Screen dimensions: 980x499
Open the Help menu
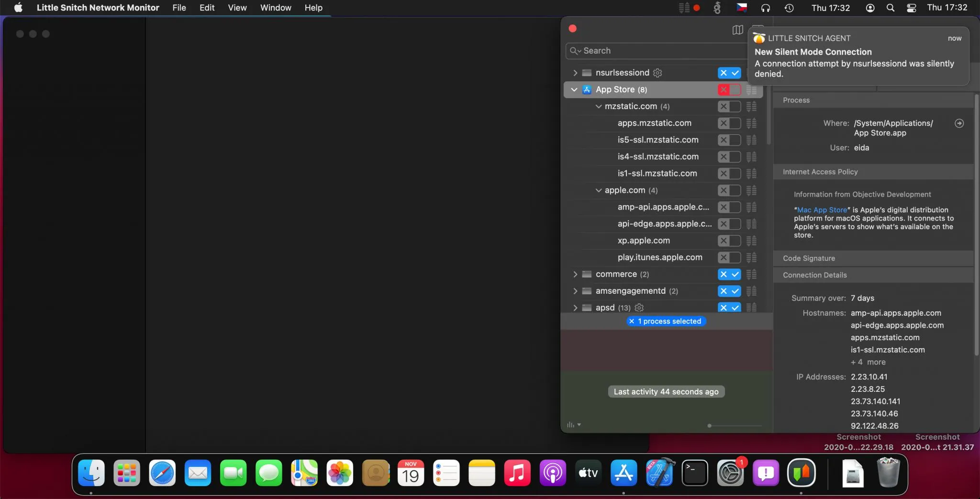pos(313,8)
